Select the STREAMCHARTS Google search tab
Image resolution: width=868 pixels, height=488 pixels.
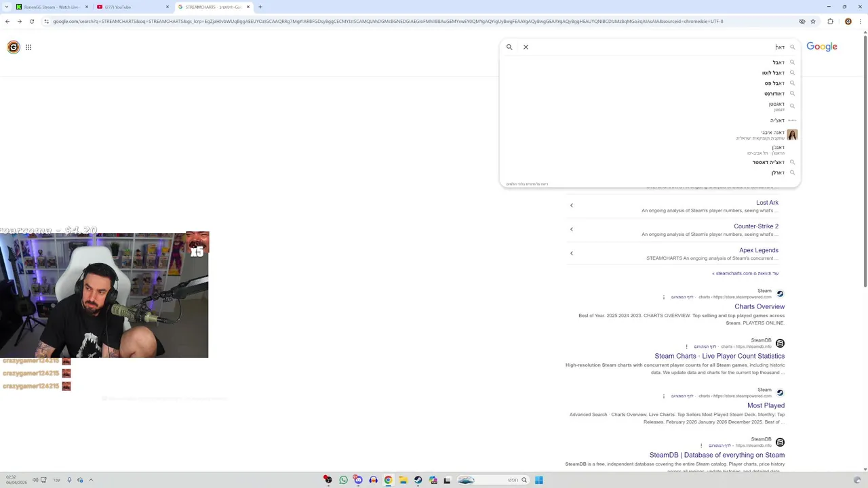coord(214,7)
